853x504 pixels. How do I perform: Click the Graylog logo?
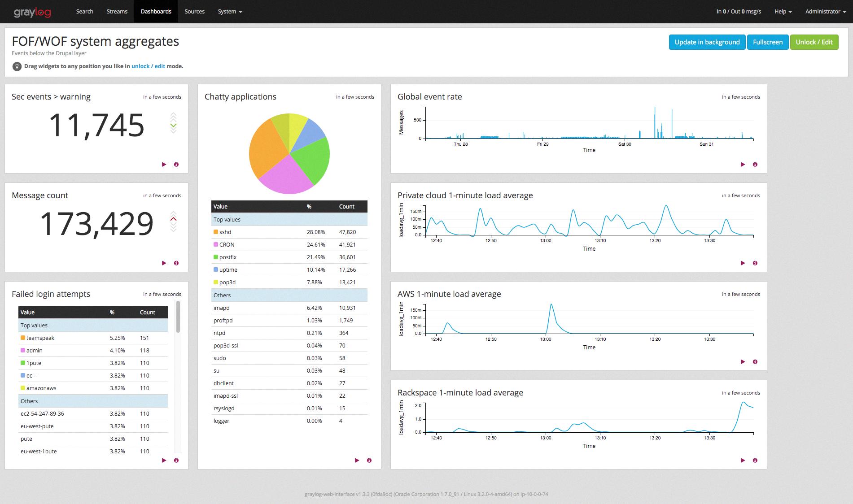[x=32, y=12]
